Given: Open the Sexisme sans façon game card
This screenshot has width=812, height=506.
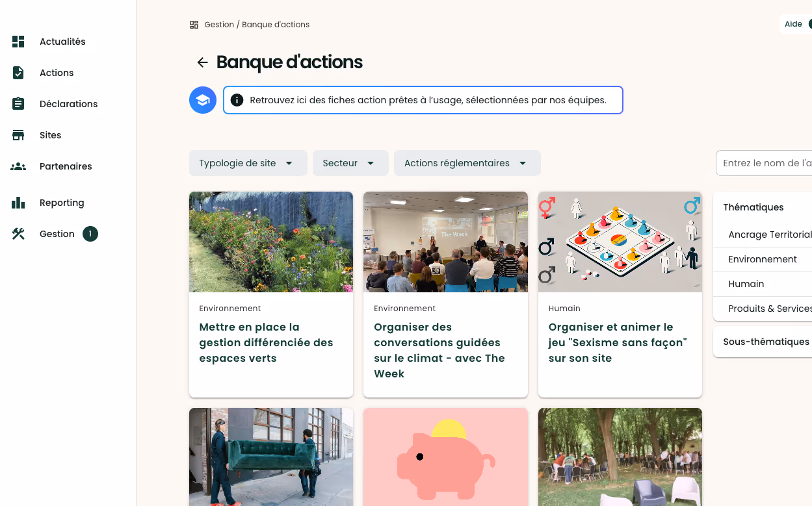Looking at the screenshot, I should tap(620, 294).
